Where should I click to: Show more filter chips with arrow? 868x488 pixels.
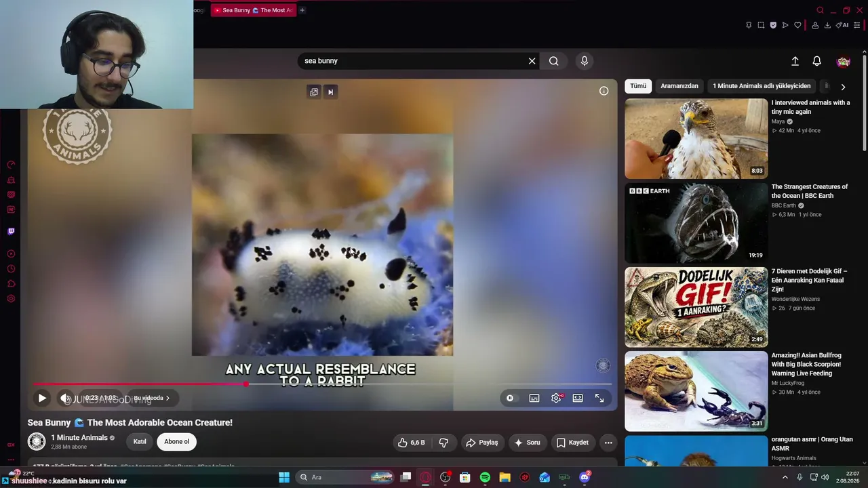pyautogui.click(x=843, y=87)
